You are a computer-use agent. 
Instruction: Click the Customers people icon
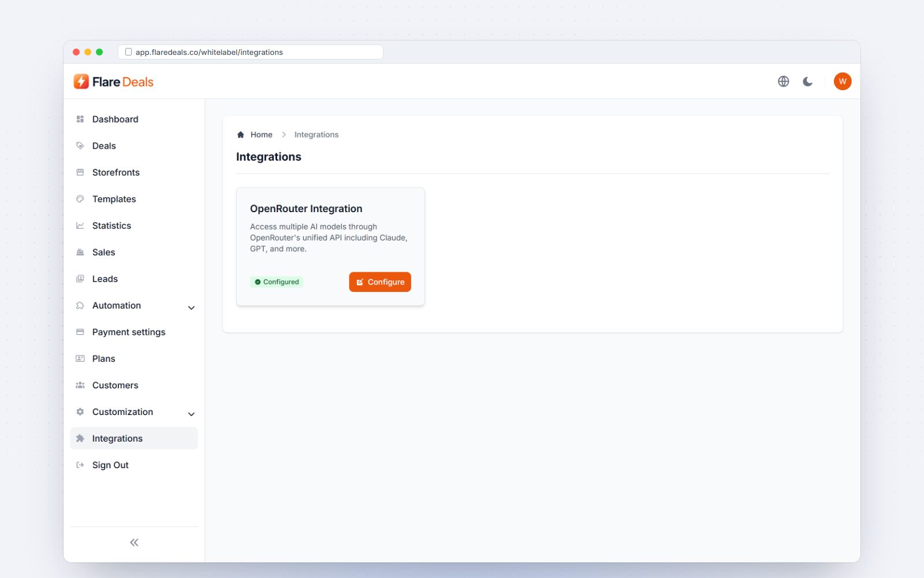pyautogui.click(x=80, y=385)
